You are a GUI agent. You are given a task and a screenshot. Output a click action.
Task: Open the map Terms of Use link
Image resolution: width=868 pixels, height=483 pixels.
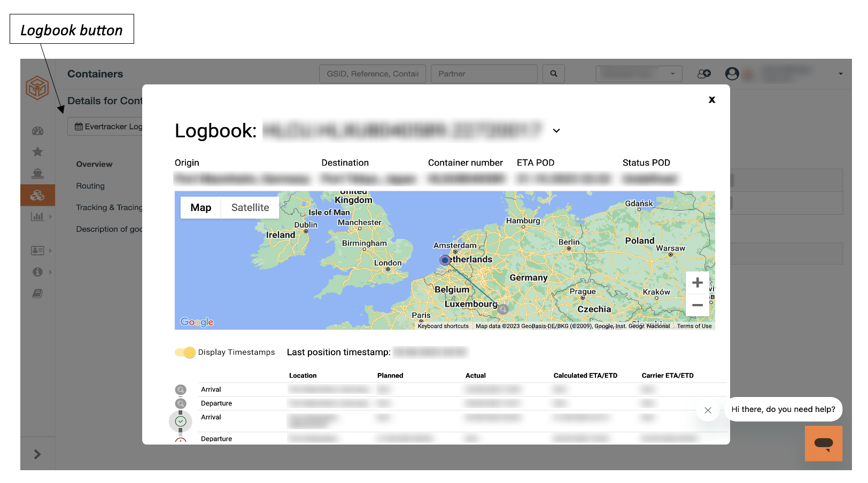coord(694,326)
